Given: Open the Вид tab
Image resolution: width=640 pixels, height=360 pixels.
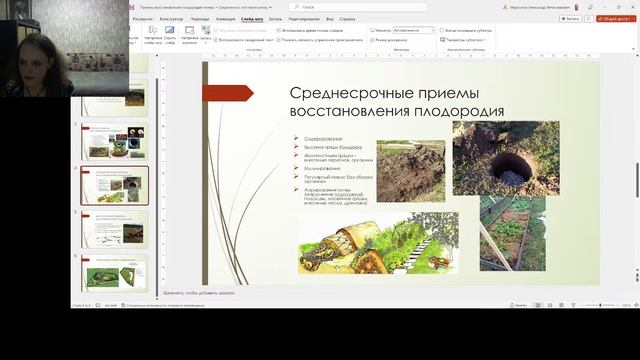Looking at the screenshot, I should click(330, 19).
